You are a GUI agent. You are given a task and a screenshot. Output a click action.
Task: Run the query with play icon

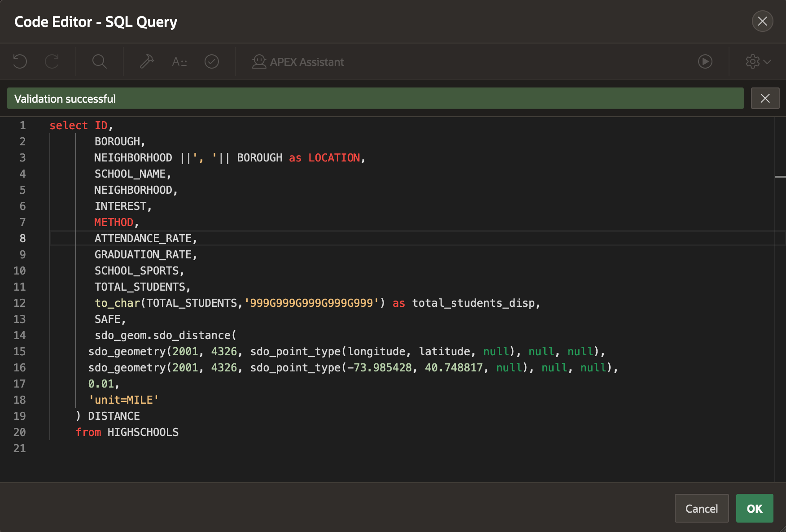(705, 61)
